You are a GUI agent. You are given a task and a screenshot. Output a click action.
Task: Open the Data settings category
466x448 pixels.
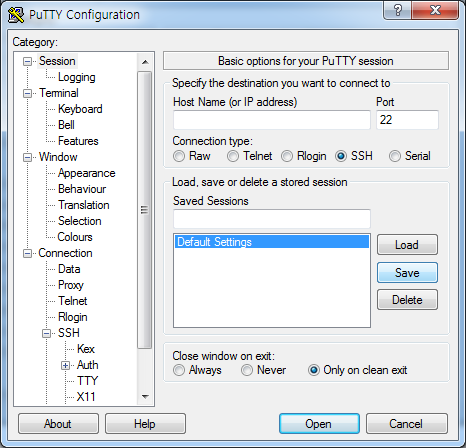69,269
